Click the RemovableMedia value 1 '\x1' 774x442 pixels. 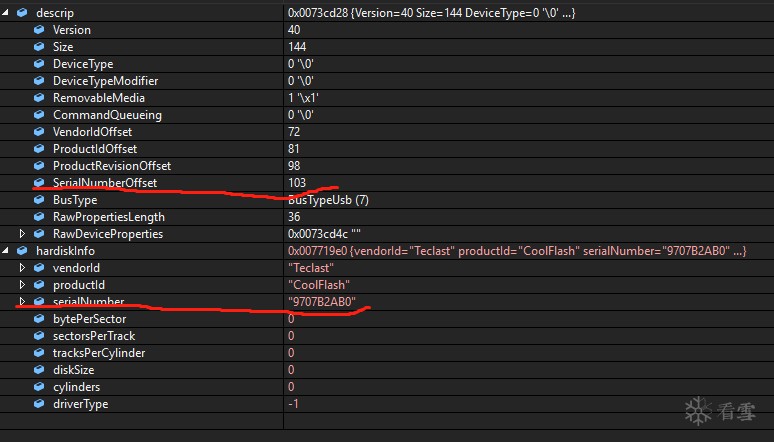pyautogui.click(x=303, y=98)
